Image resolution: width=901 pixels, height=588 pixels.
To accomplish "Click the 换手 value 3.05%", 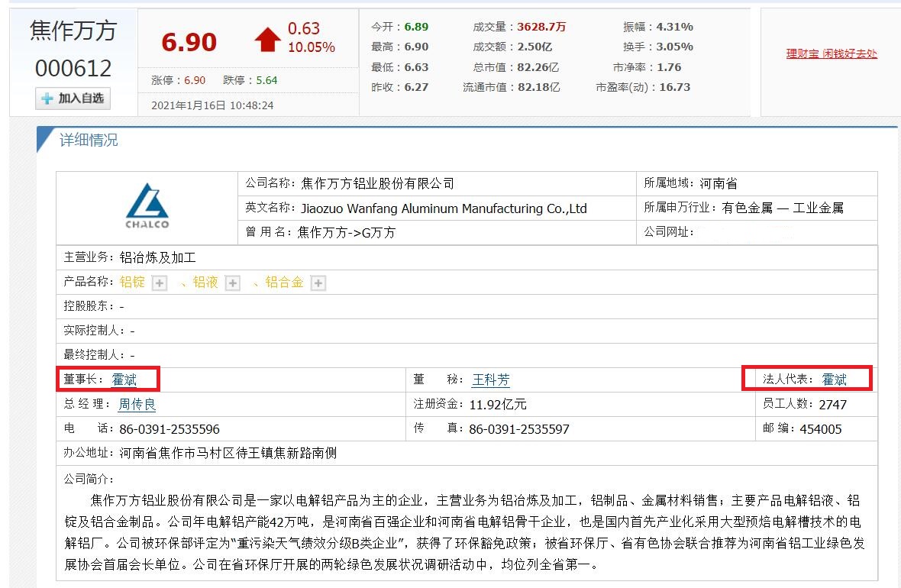I will point(674,47).
